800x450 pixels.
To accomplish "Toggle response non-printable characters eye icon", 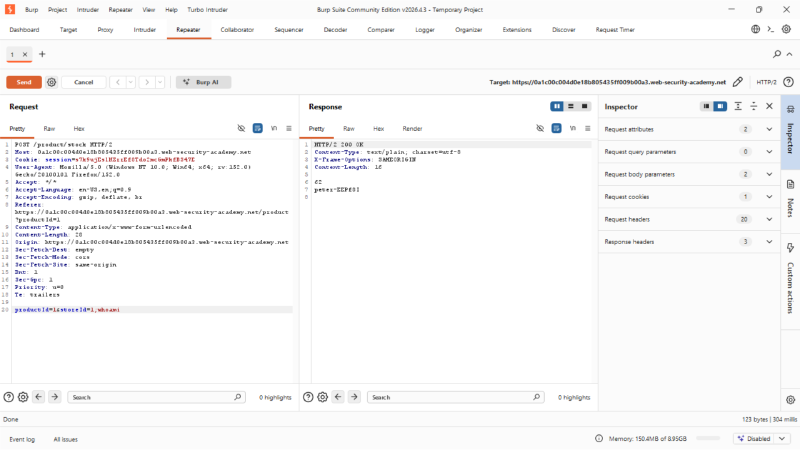I will point(540,129).
